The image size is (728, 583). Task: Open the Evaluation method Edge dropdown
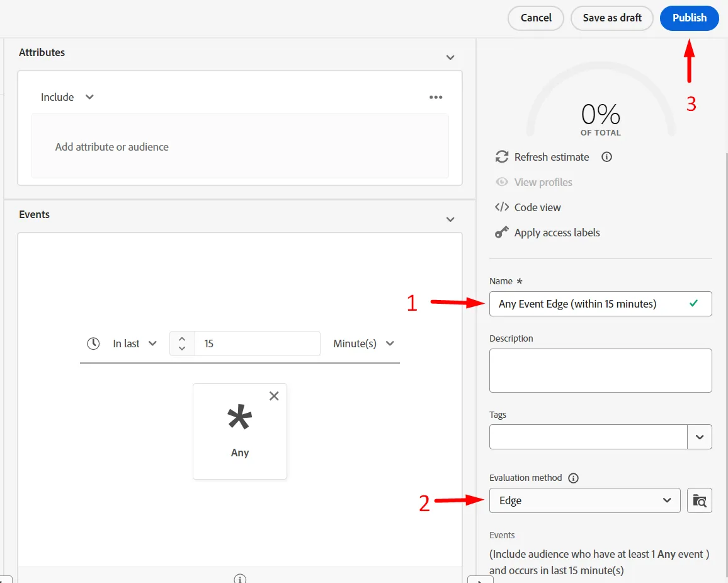tap(584, 500)
